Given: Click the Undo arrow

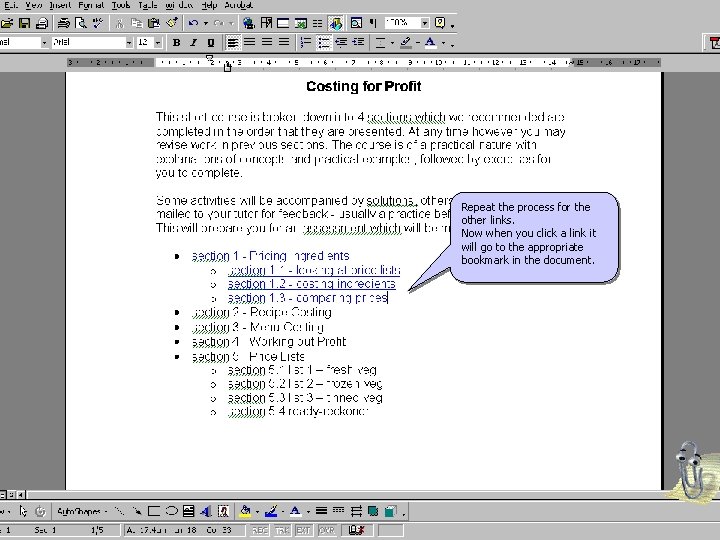Looking at the screenshot, I should [x=193, y=23].
